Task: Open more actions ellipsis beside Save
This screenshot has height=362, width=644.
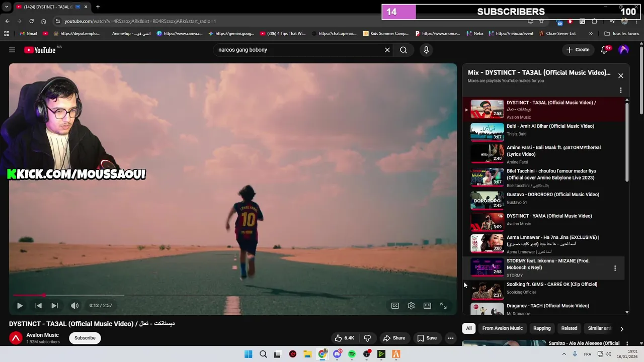Action: 451,338
